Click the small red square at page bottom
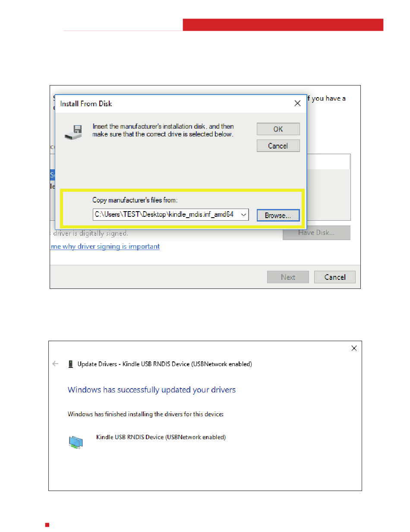 click(47, 525)
